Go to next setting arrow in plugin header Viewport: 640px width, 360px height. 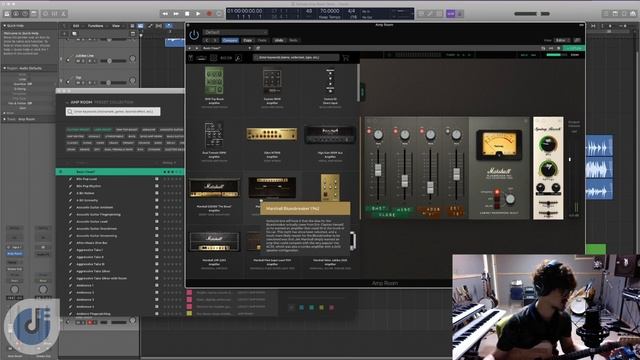click(x=215, y=40)
